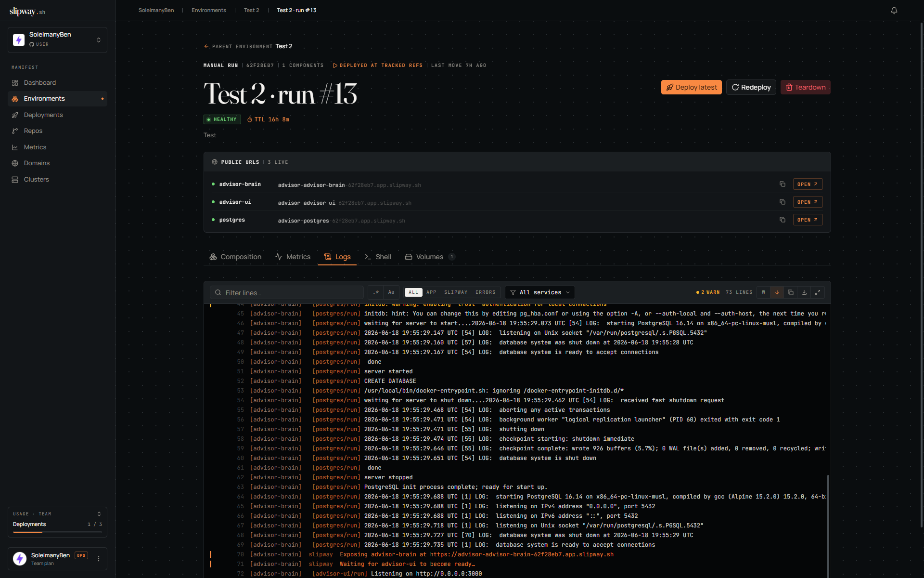Select the APP log source filter
924x578 pixels.
(431, 292)
